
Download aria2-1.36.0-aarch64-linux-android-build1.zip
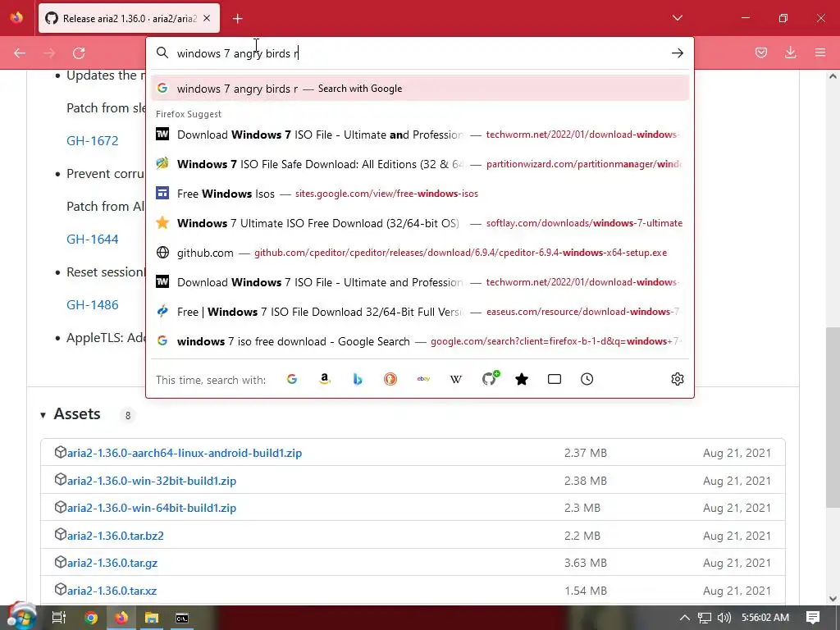tap(185, 453)
